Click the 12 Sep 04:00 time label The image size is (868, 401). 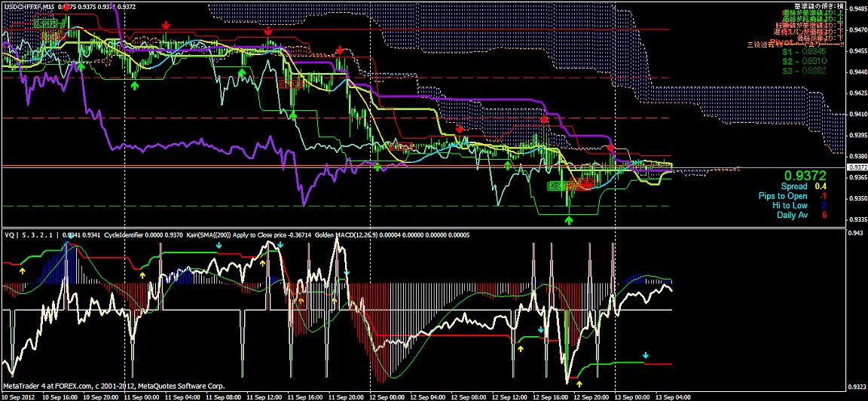pyautogui.click(x=426, y=396)
